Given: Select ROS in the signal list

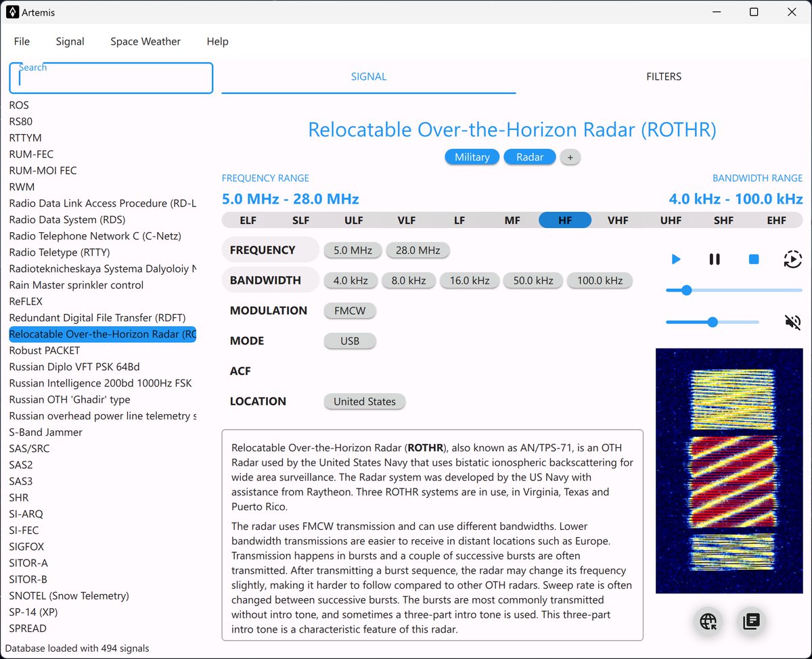Looking at the screenshot, I should click(103, 105).
